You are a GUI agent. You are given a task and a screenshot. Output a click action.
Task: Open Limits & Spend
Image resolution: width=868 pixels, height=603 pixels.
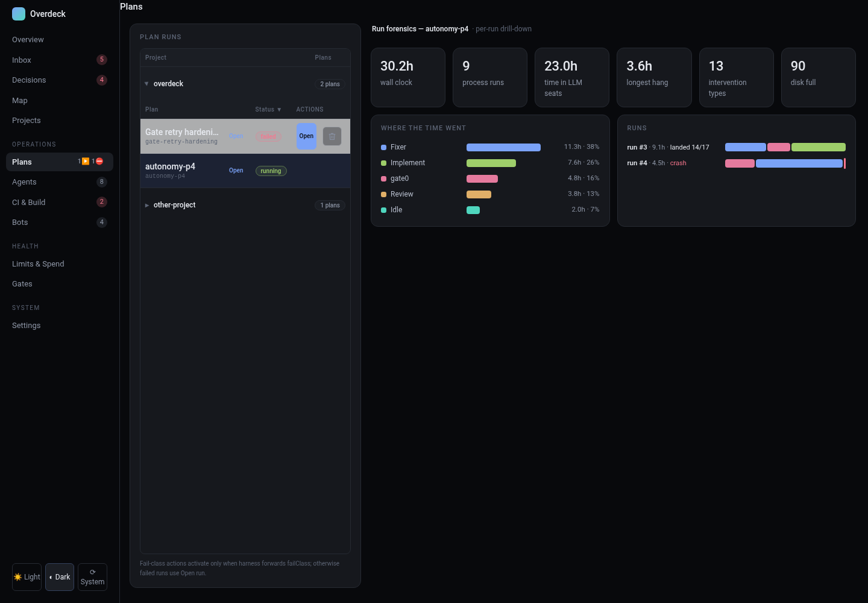[x=60, y=264]
